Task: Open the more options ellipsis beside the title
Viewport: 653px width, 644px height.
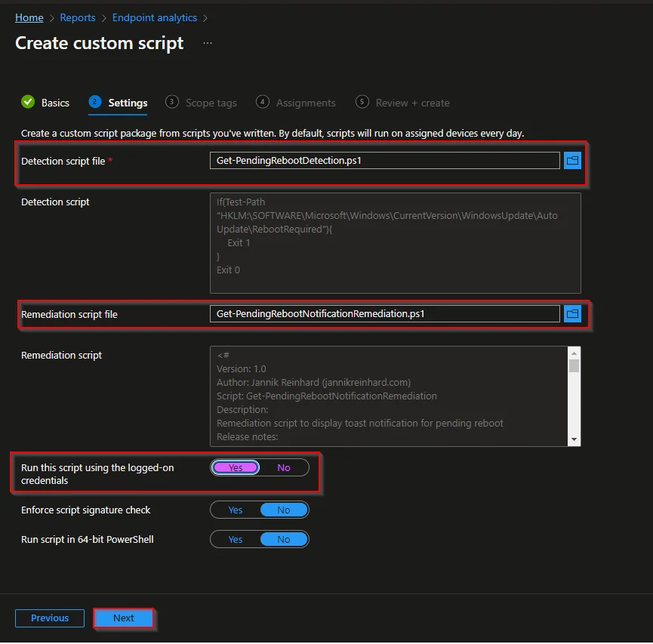Action: coord(208,43)
